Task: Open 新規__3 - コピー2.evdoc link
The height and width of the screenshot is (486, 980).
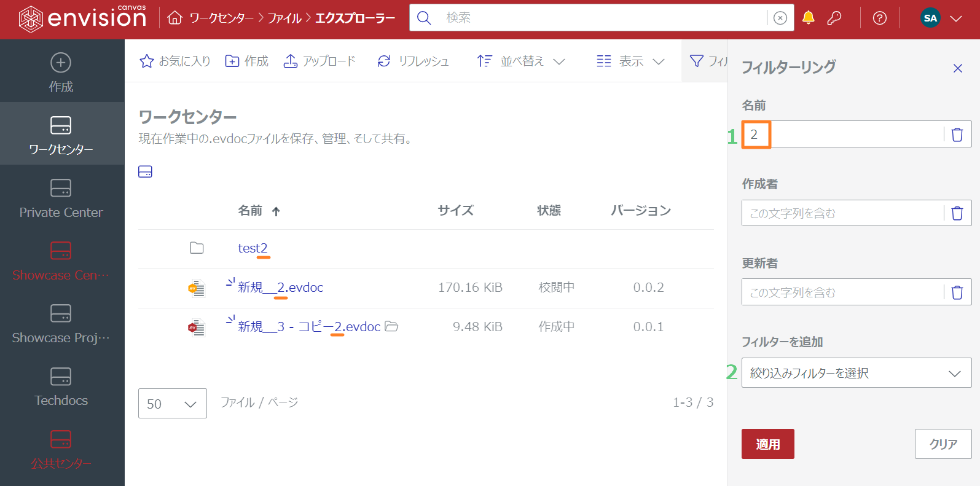Action: [x=309, y=327]
